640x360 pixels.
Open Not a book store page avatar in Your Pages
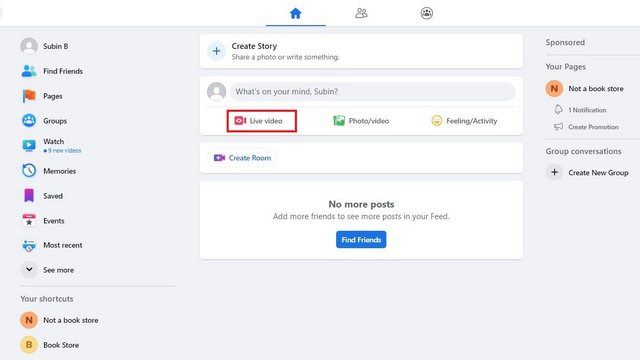point(554,89)
